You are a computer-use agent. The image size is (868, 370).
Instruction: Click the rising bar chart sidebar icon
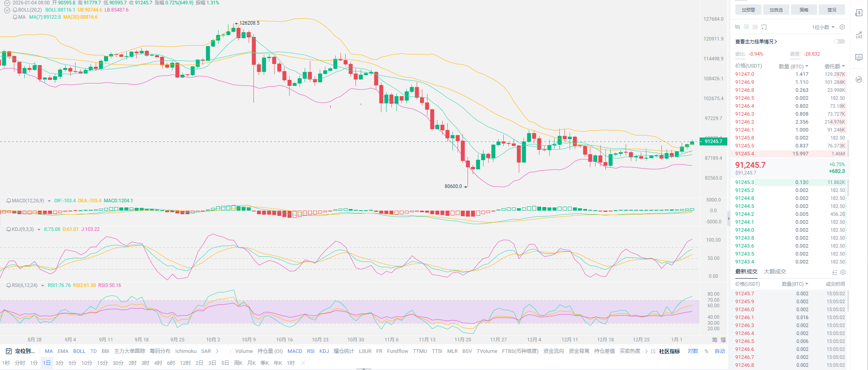tap(859, 35)
